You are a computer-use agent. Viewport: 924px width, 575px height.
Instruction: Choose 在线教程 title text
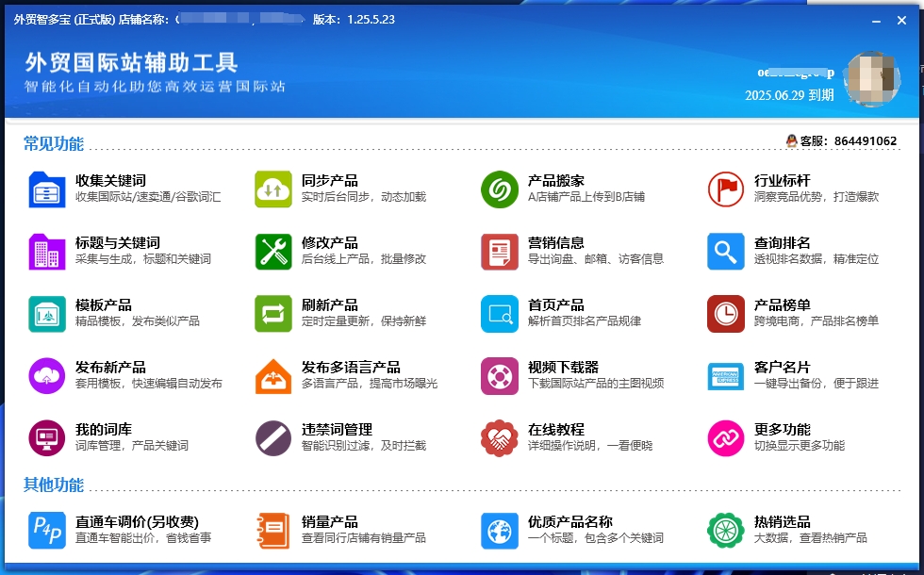pos(556,430)
